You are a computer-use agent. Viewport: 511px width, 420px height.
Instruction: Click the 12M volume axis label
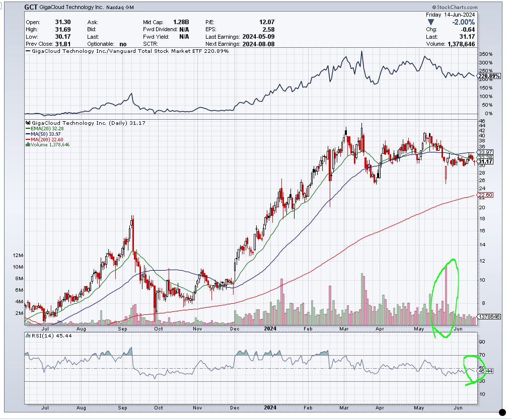click(x=18, y=255)
